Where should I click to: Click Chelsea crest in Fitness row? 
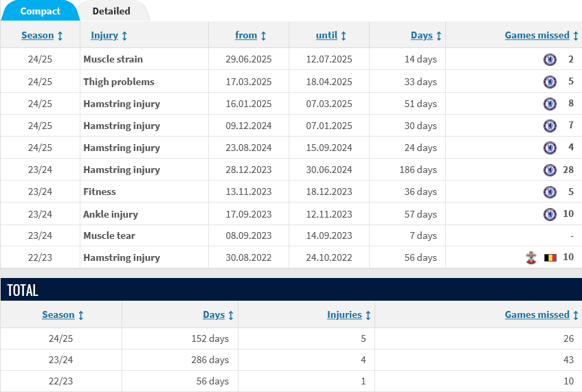click(x=550, y=192)
